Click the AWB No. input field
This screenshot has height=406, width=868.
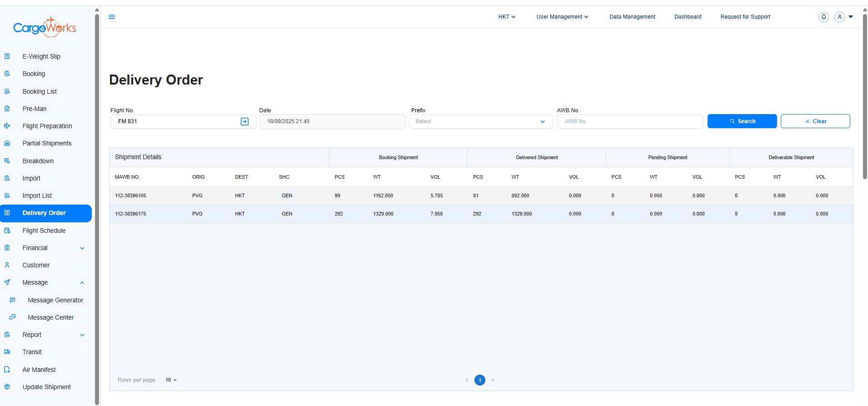[x=629, y=121]
